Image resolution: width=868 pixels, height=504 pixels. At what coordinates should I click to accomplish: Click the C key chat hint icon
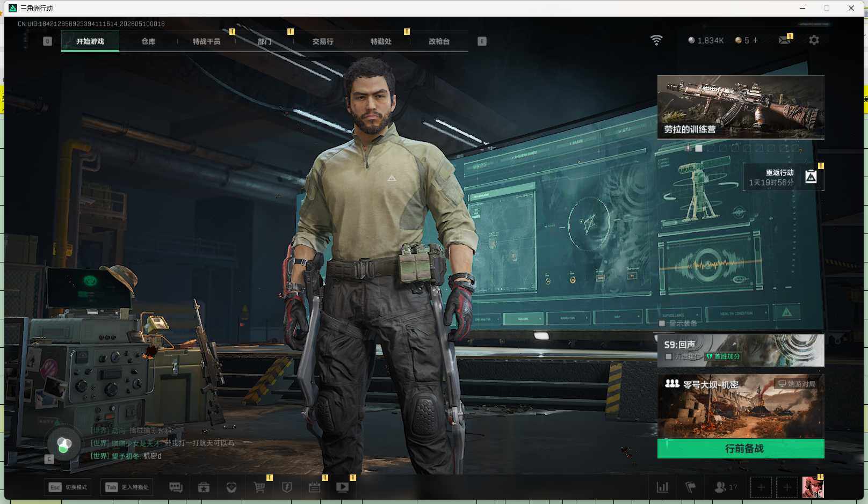tap(49, 459)
